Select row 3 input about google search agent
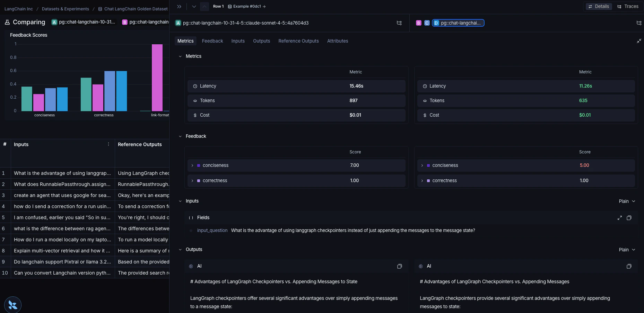 (x=62, y=195)
